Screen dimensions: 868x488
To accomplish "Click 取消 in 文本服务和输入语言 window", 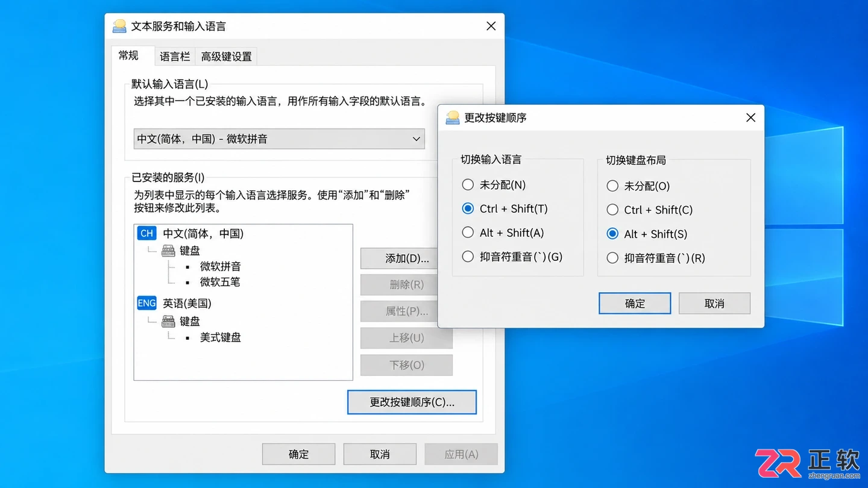I will pos(380,454).
